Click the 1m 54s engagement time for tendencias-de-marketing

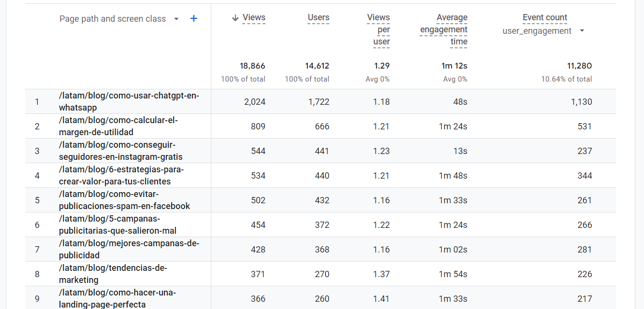(x=454, y=274)
